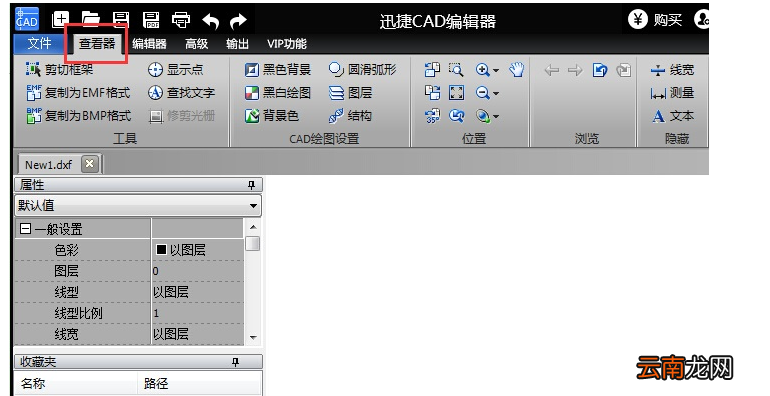Toggle 显示点 option
Viewport: 770px width, 396px height.
[x=175, y=69]
